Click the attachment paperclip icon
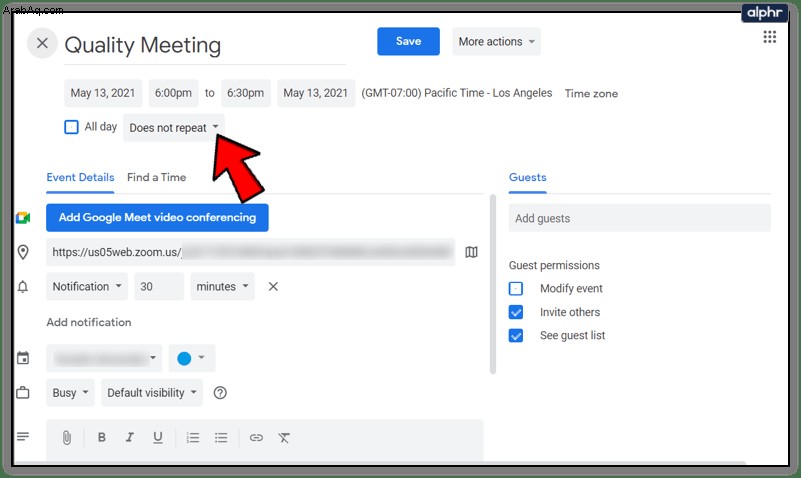Image resolution: width=801 pixels, height=478 pixels. pos(66,438)
